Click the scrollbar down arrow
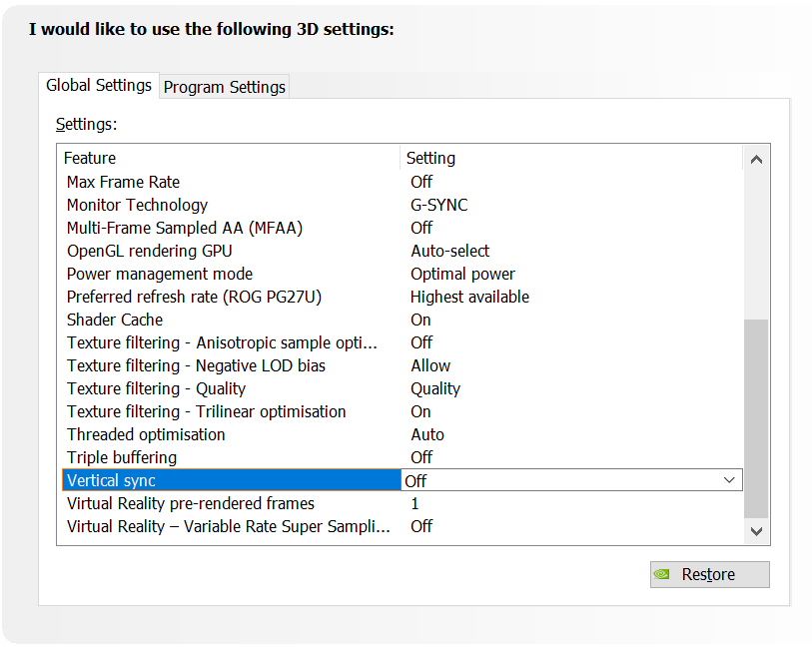The width and height of the screenshot is (812, 650). [x=756, y=532]
